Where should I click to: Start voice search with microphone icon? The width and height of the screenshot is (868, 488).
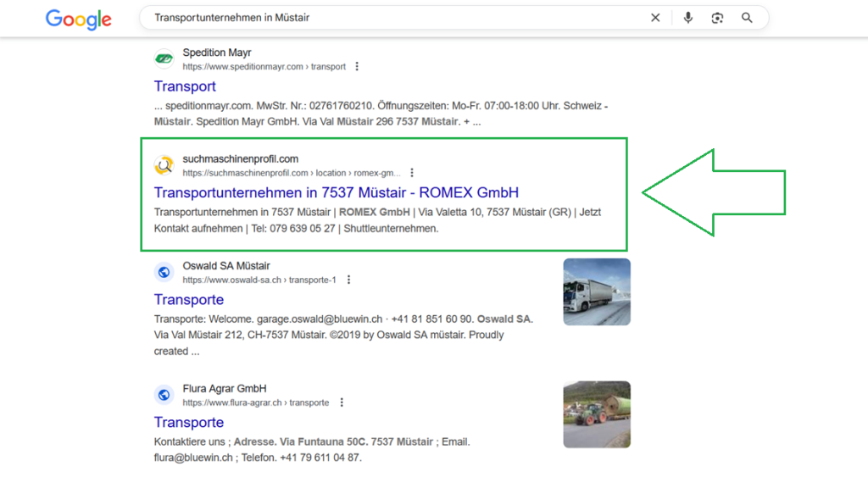[x=688, y=18]
